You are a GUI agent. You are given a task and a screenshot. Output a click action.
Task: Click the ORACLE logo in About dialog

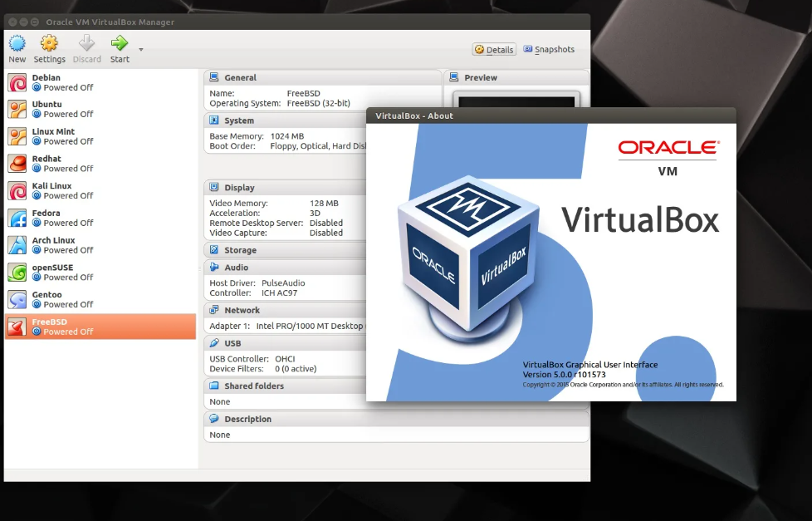[x=668, y=148]
